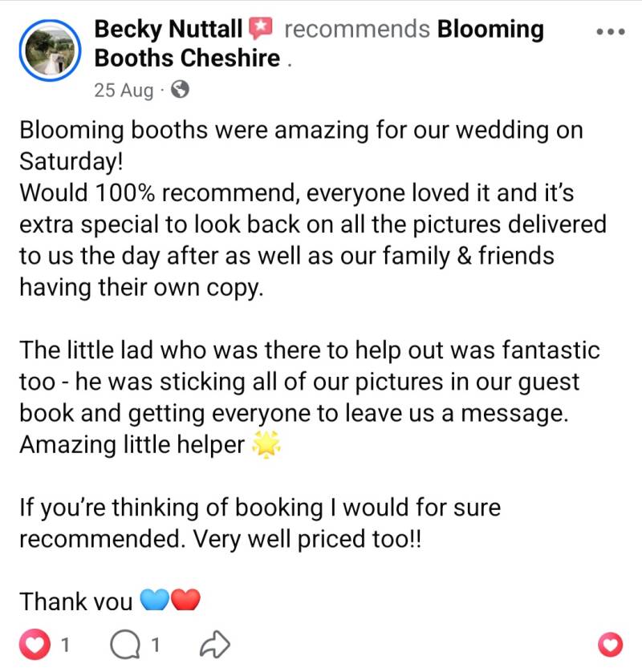Image resolution: width=642 pixels, height=672 pixels.
Task: Open the Becky Nuttall profile name link
Action: [168, 30]
